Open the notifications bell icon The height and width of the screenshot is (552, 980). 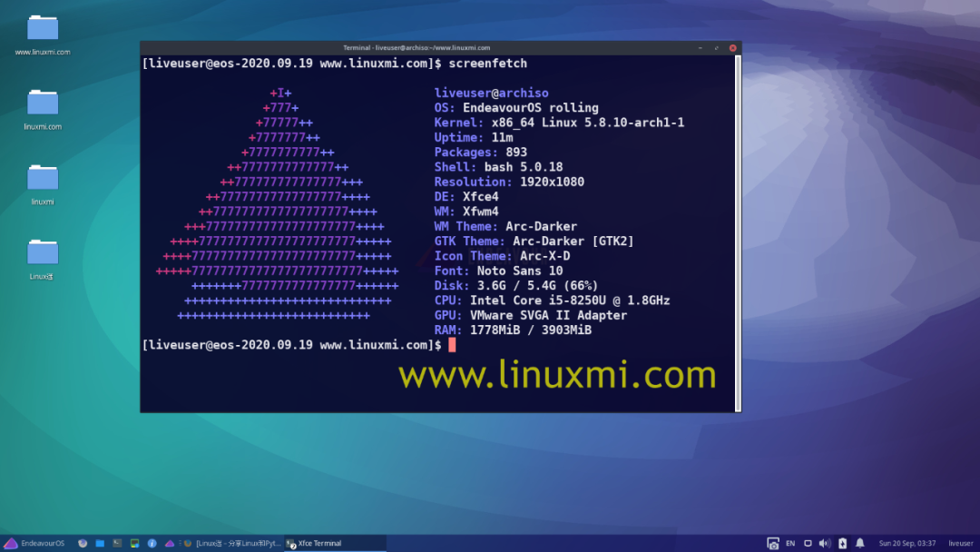[x=860, y=543]
